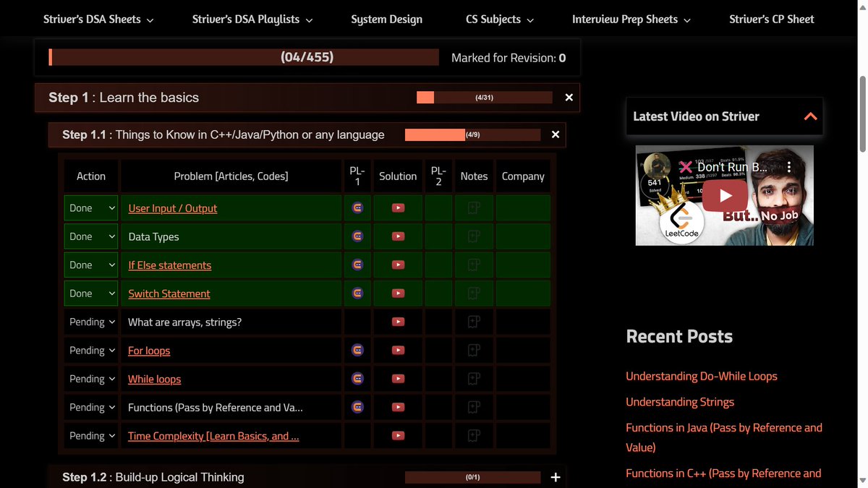Screen dimensions: 868x488
Task: Go to System Design page
Action: [x=387, y=20]
